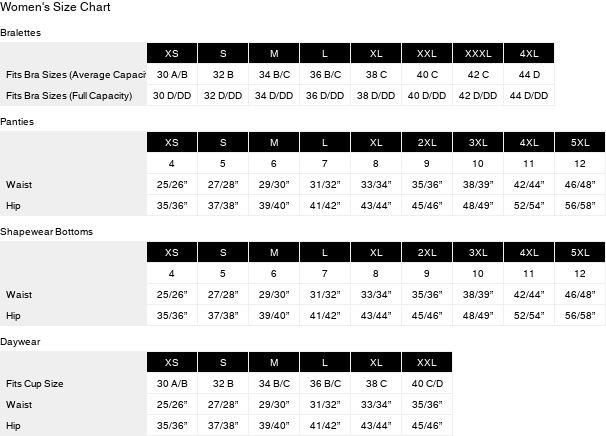
Task: Click the Waist row label in Daywear table
Action: pos(19,404)
